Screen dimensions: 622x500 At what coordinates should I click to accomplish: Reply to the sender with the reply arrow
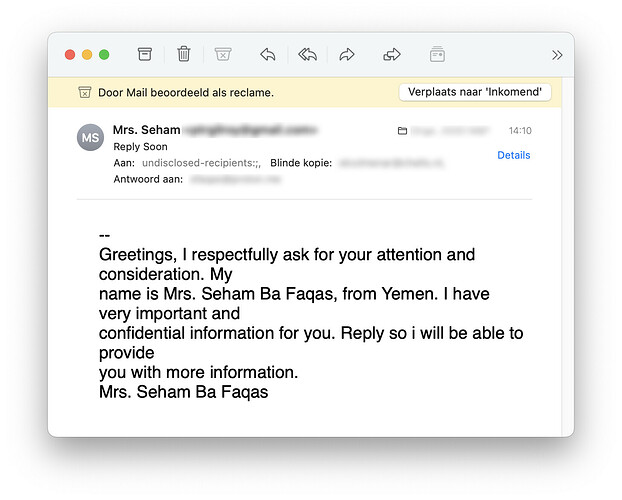click(268, 54)
